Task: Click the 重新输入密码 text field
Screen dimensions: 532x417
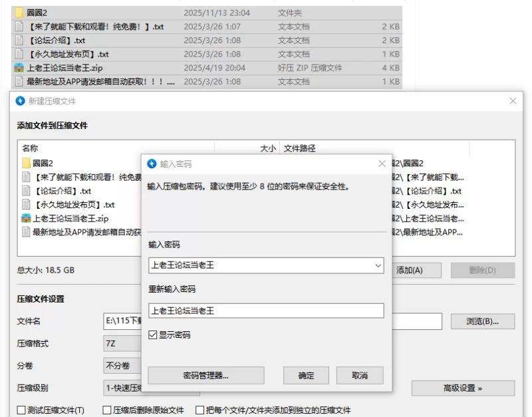Action: (x=266, y=311)
